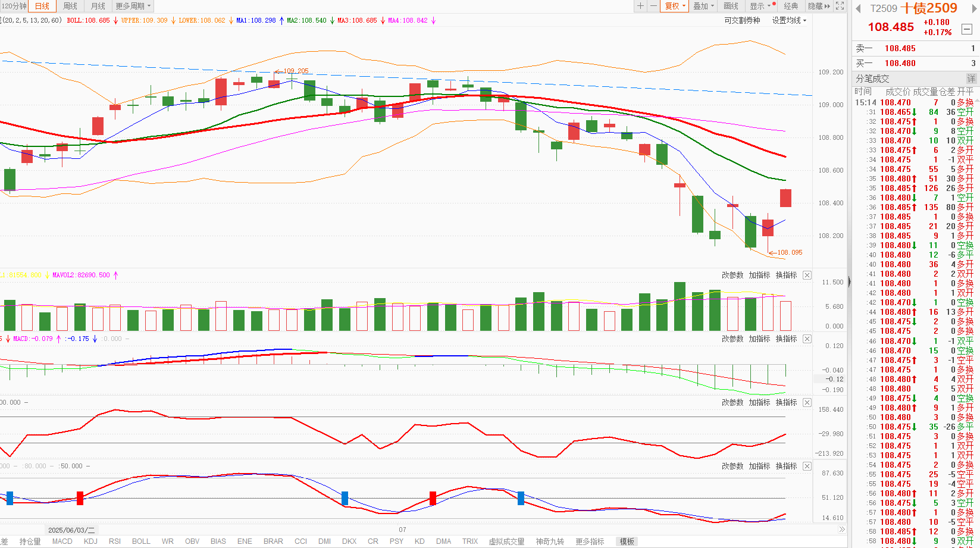Click the 买一 bid price 108.480
This screenshot has height=548, width=980.
click(900, 63)
